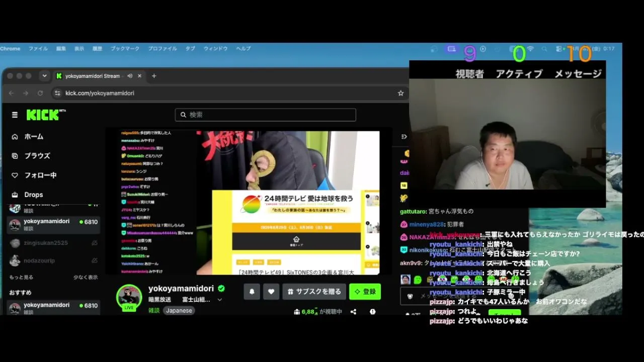Open the Chrome tab search dropdown

click(44, 76)
